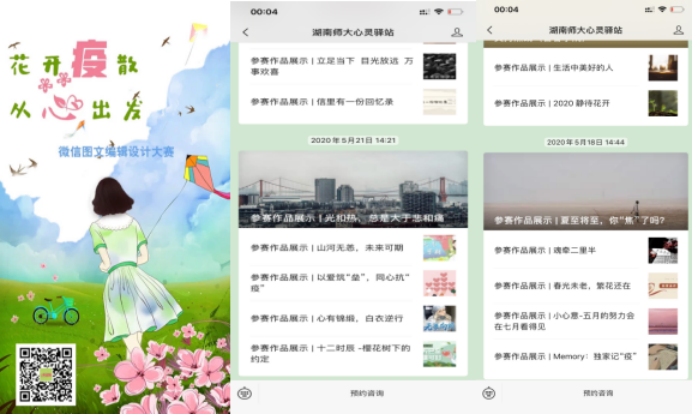692x414 pixels.
Task: Open the article 山河无恙，未来可期
Action: (328, 247)
